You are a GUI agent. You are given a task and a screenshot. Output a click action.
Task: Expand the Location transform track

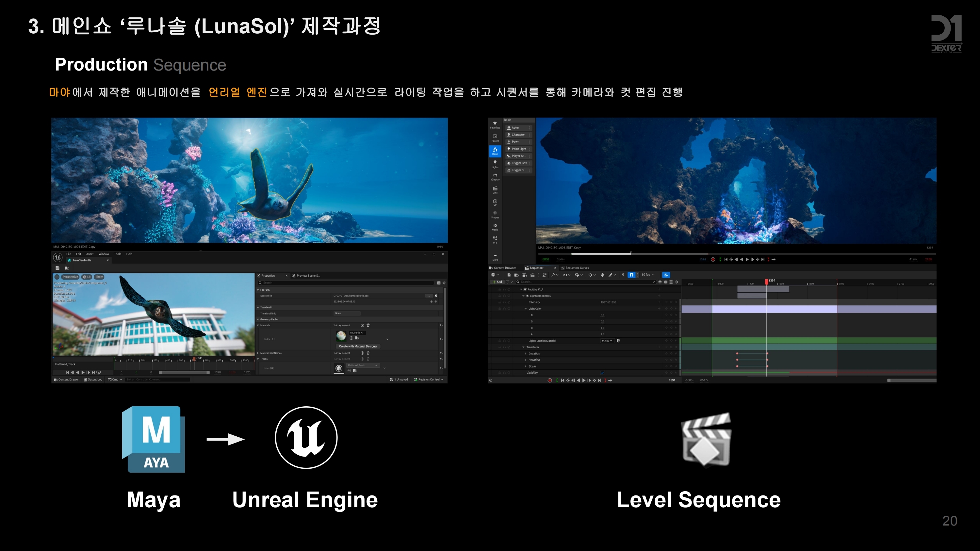(x=526, y=354)
